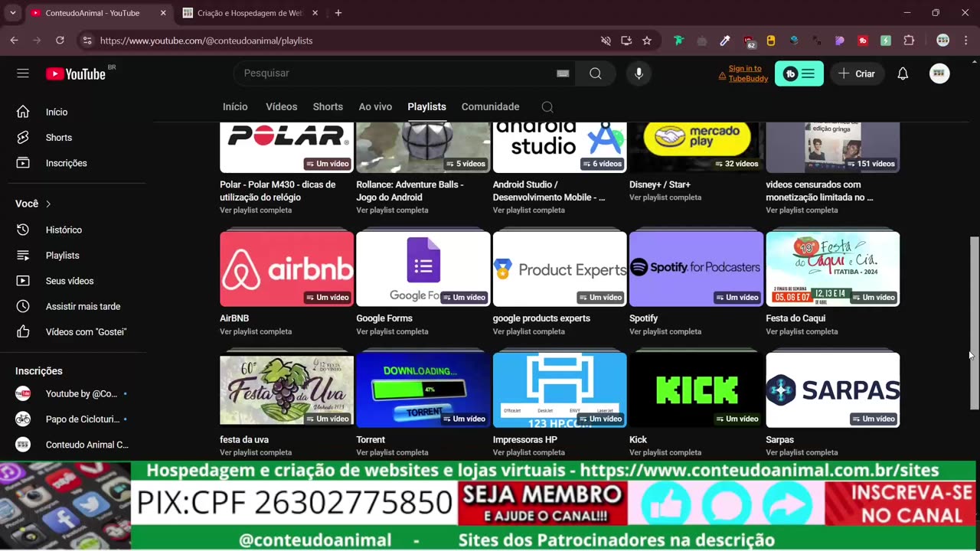Image resolution: width=980 pixels, height=551 pixels.
Task: Open the videos censurados playlist title
Action: tap(819, 191)
